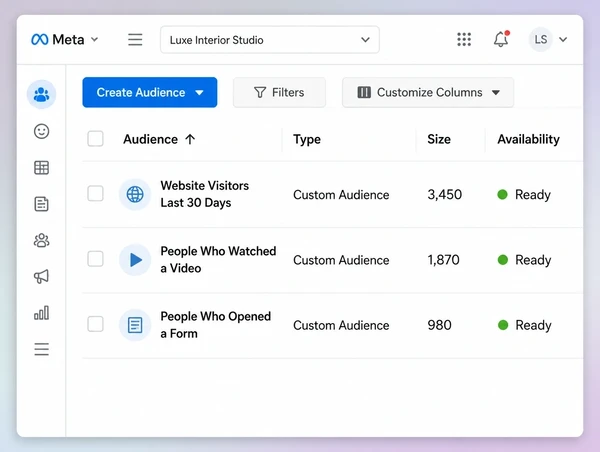Image resolution: width=600 pixels, height=452 pixels.
Task: Sort by the Availability column header
Action: pos(528,139)
